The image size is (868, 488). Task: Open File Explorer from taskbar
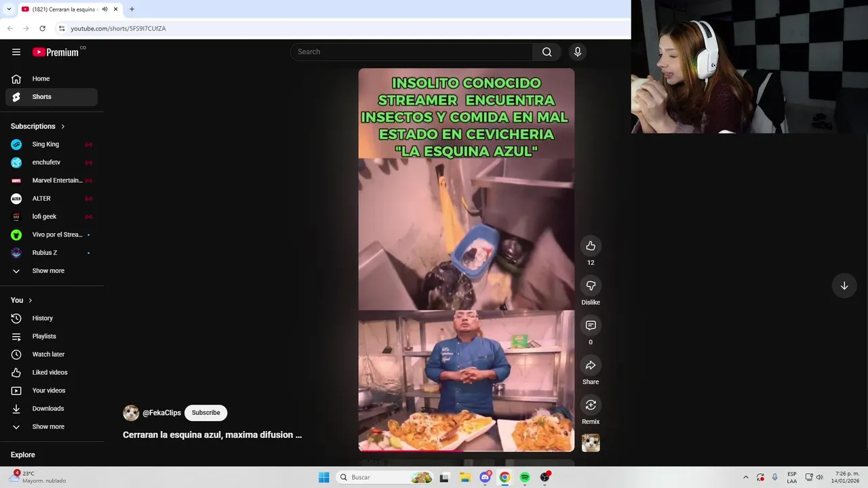pyautogui.click(x=465, y=477)
